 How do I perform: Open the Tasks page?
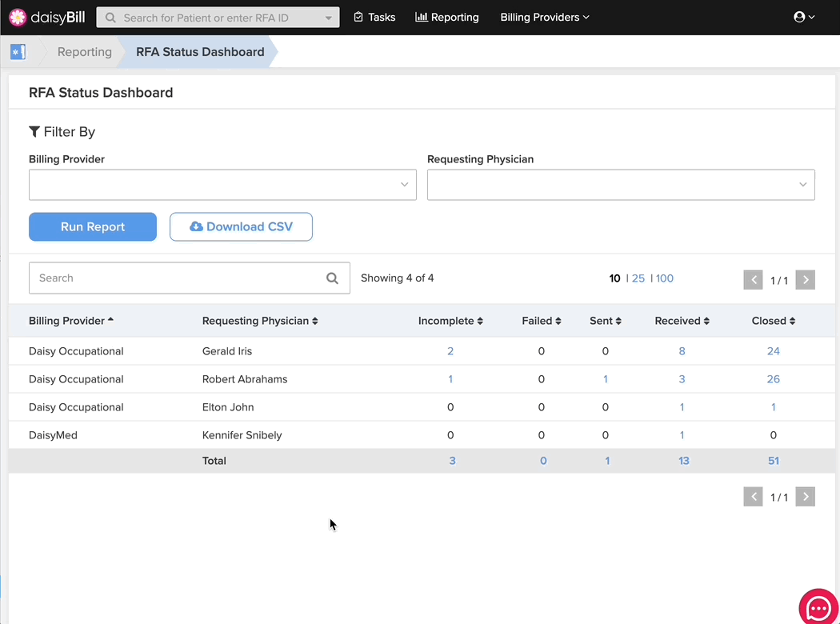coord(374,17)
